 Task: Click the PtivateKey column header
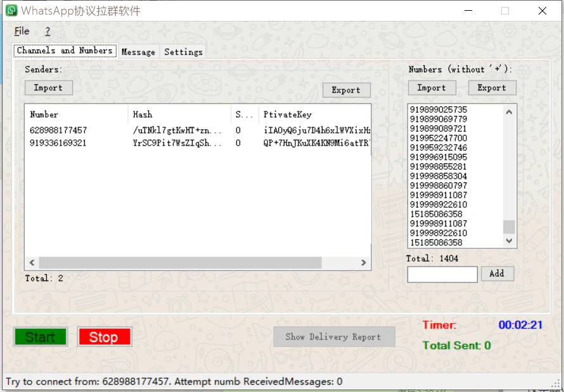314,115
